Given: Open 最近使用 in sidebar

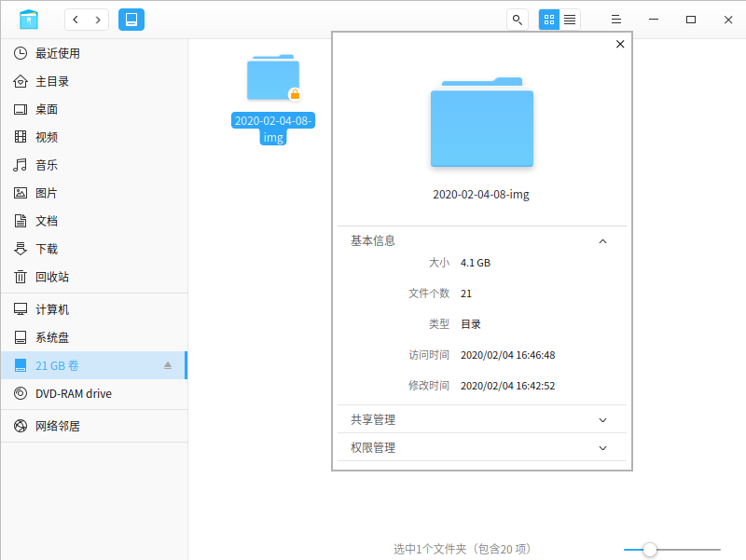Looking at the screenshot, I should 58,53.
